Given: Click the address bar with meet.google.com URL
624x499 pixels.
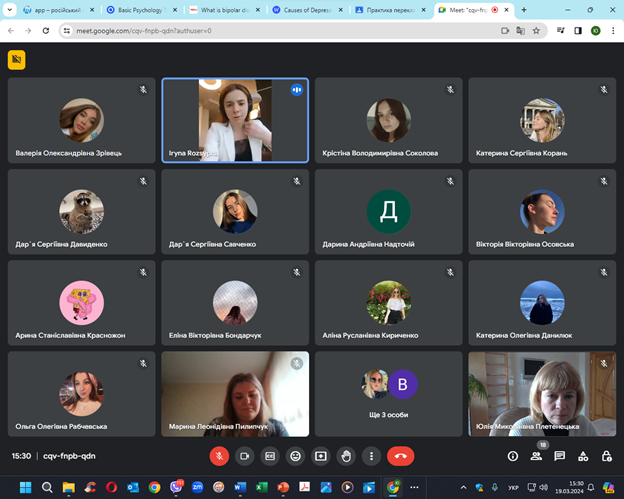Looking at the screenshot, I should 250,30.
